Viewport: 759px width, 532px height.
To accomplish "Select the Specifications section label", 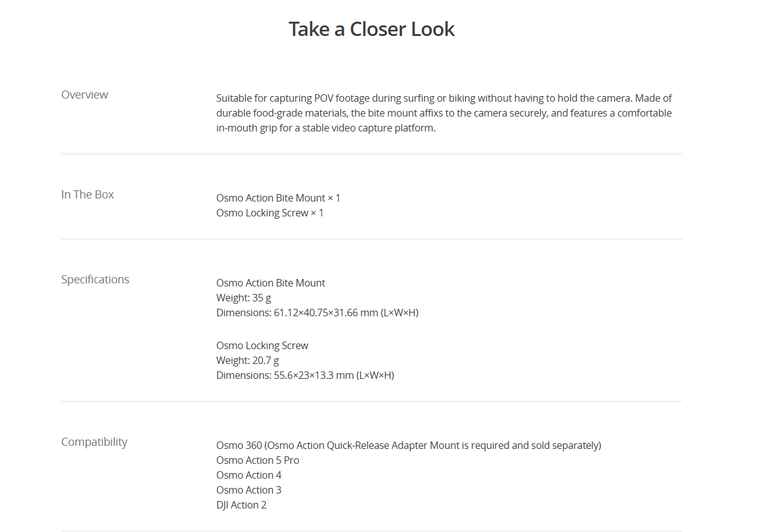I will click(x=95, y=279).
